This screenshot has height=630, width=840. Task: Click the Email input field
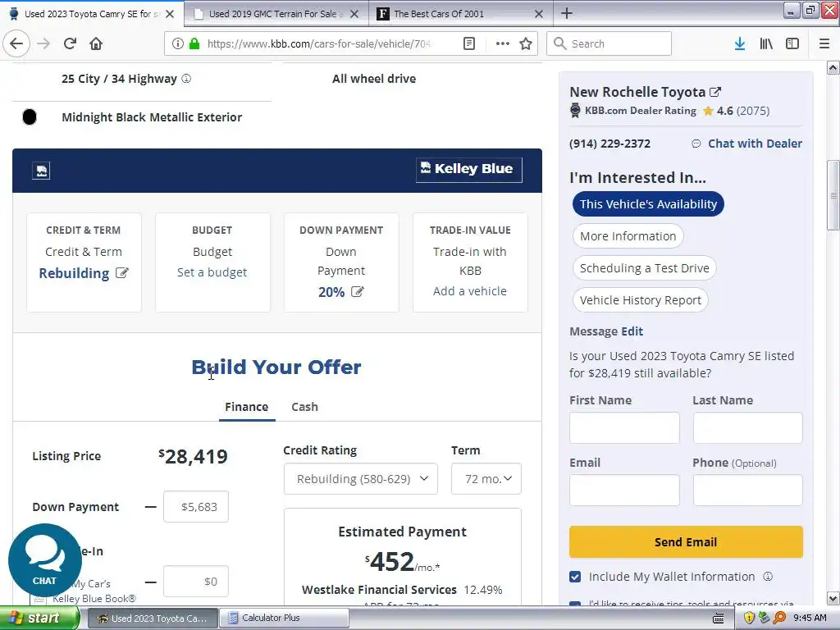tap(624, 490)
